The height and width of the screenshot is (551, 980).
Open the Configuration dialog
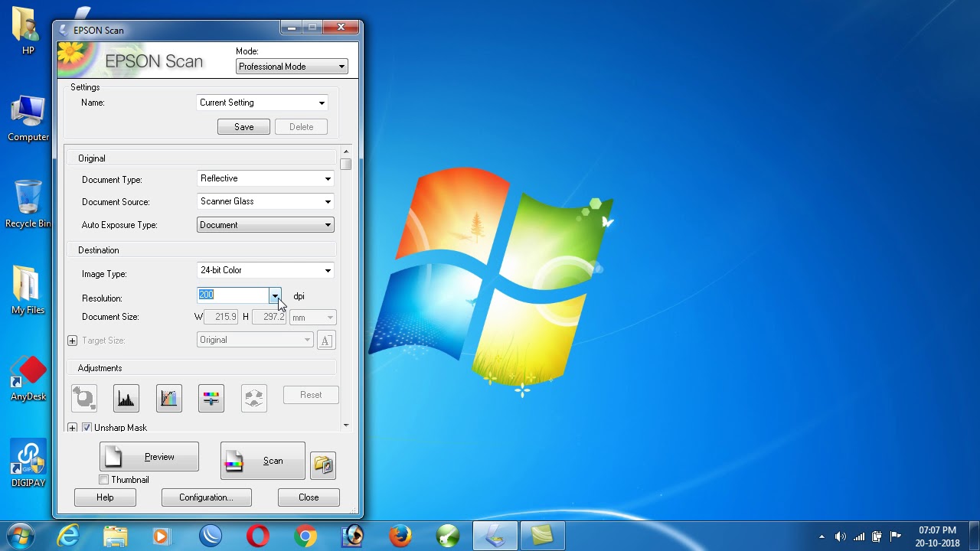coord(207,497)
